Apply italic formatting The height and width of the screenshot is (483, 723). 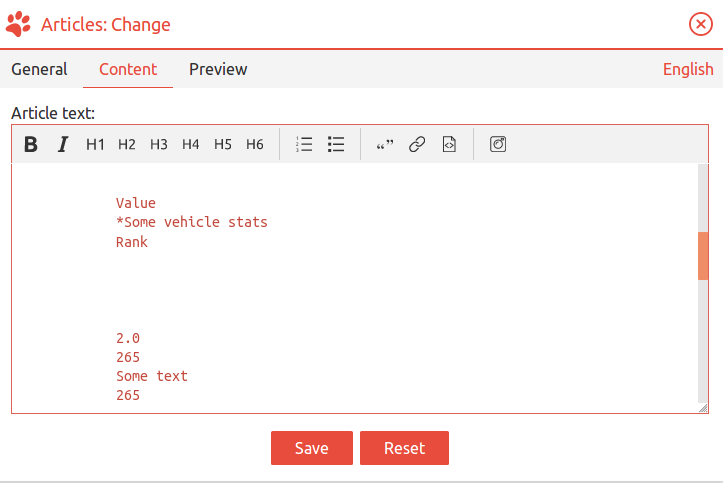coord(63,144)
